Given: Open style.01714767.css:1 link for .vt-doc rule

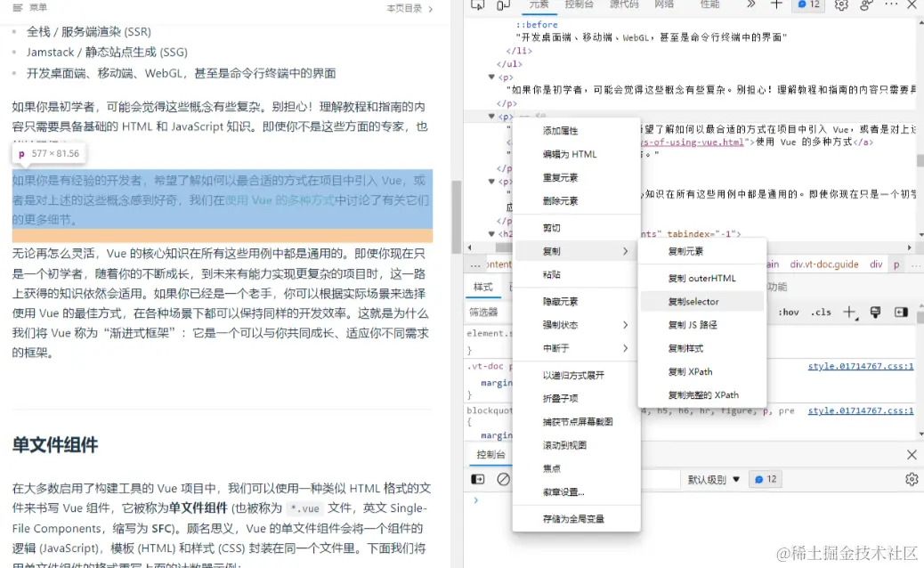Looking at the screenshot, I should 861,367.
